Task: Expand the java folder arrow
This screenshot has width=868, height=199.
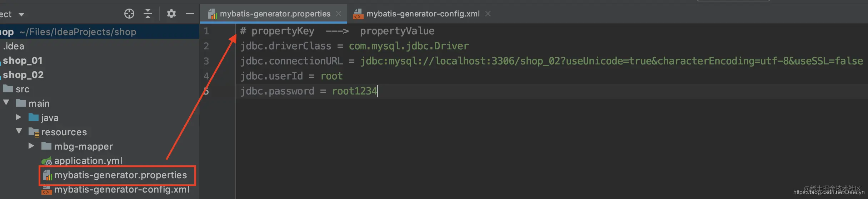Action: 19,117
